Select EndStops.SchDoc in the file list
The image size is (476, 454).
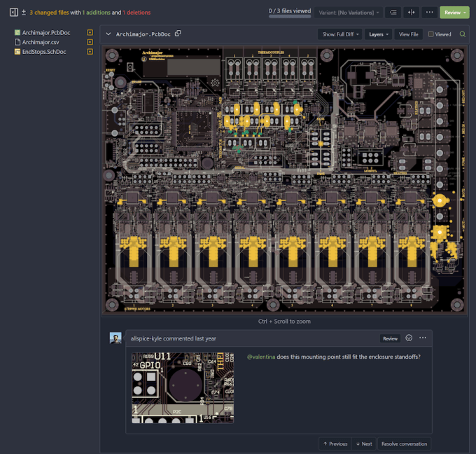coord(45,51)
